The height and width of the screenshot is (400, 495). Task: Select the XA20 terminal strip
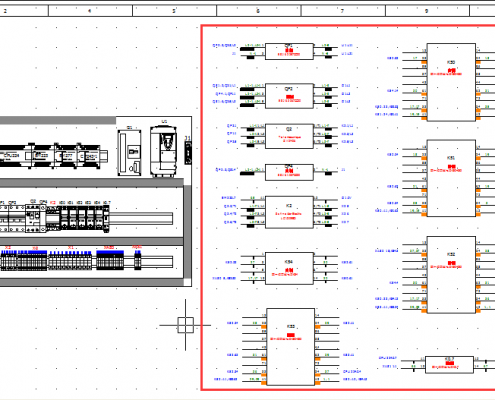tap(110, 260)
